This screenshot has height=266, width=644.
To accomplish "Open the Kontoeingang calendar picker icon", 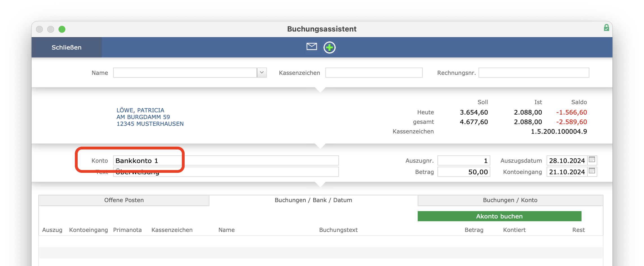I will coord(592,171).
